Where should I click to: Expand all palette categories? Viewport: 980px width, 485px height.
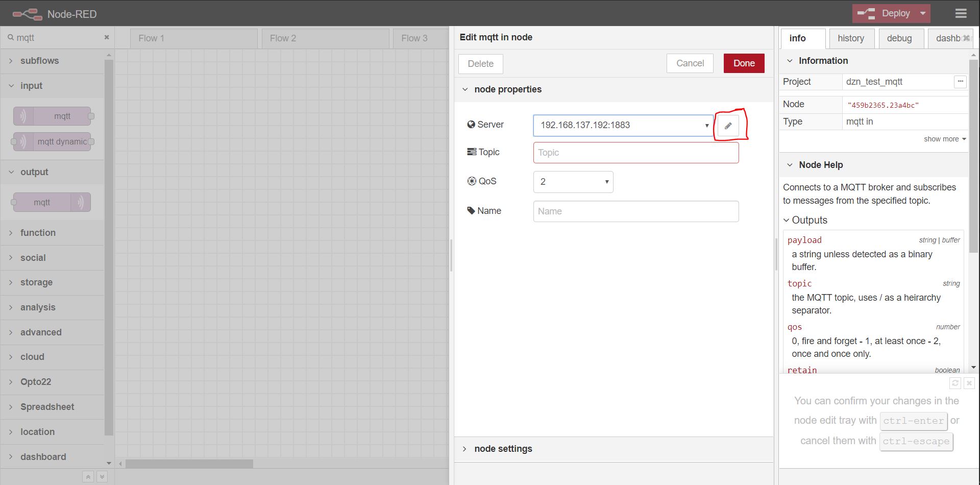tap(102, 477)
